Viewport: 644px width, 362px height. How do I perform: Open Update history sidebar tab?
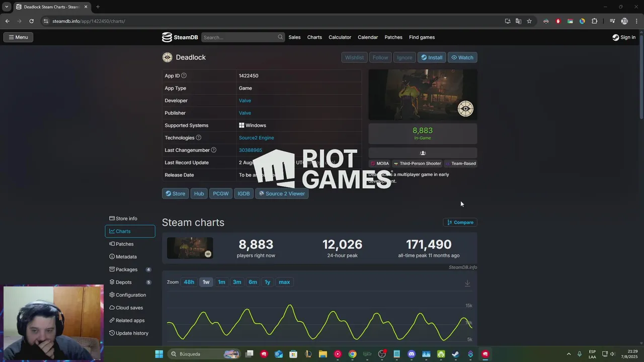130,333
